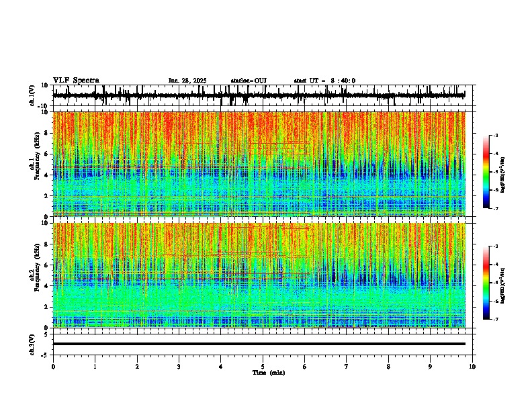
Task: Select the date text "Jan. 28, 2025"
Action: pyautogui.click(x=187, y=81)
